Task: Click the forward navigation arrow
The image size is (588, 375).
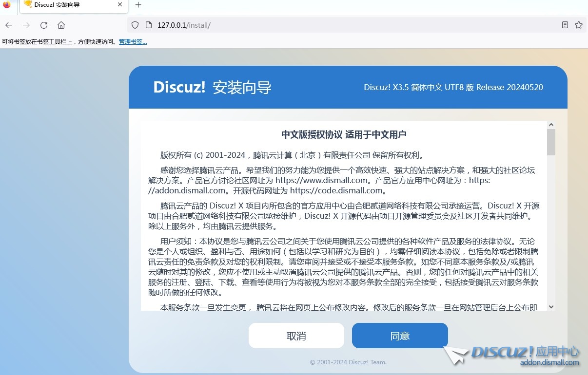Action: 26,25
